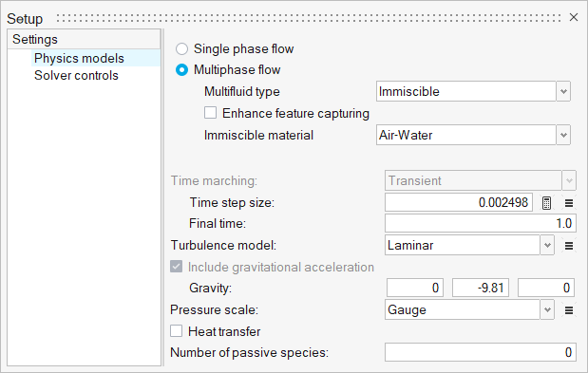Viewport: 588px width, 373px height.
Task: Click the Final time input field
Action: tap(481, 223)
